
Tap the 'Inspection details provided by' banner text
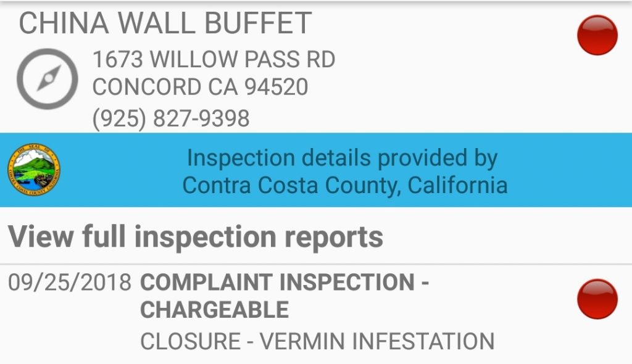(x=343, y=158)
